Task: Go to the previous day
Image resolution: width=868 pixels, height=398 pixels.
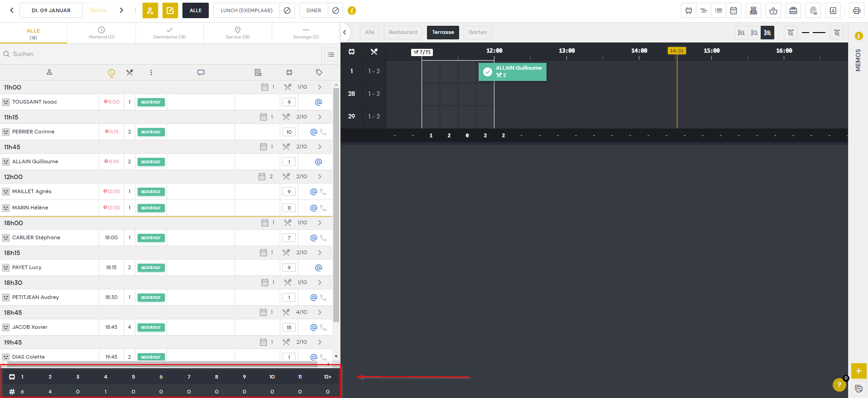Action: point(12,10)
